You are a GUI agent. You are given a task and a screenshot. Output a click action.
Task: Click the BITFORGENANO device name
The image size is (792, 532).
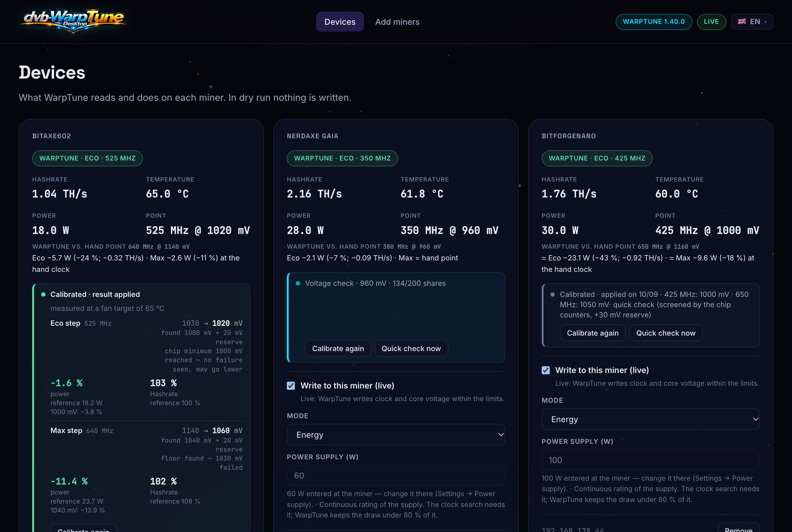point(569,136)
